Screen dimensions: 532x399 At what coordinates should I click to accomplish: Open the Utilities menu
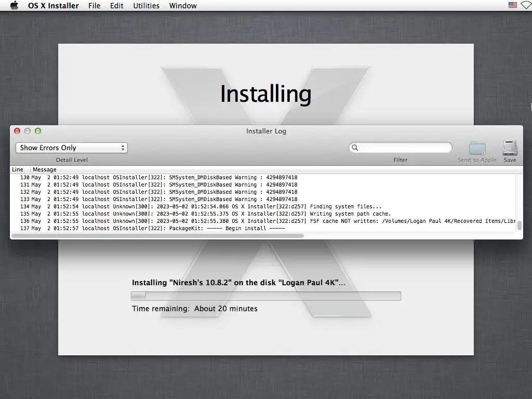pyautogui.click(x=146, y=6)
